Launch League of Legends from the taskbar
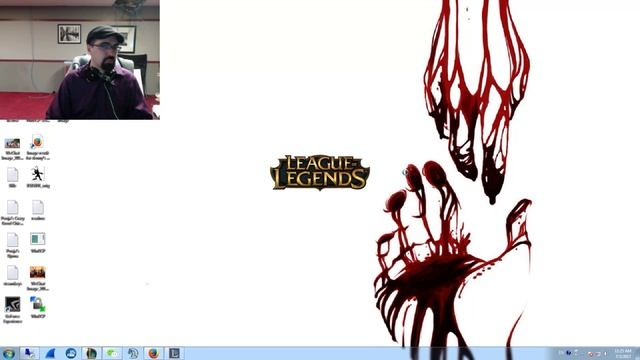Image resolution: width=640 pixels, height=360 pixels. pos(91,353)
